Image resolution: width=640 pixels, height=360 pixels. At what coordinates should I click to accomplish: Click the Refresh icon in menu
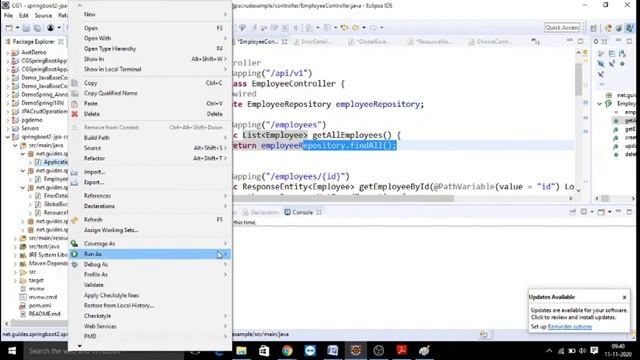[x=74, y=220]
